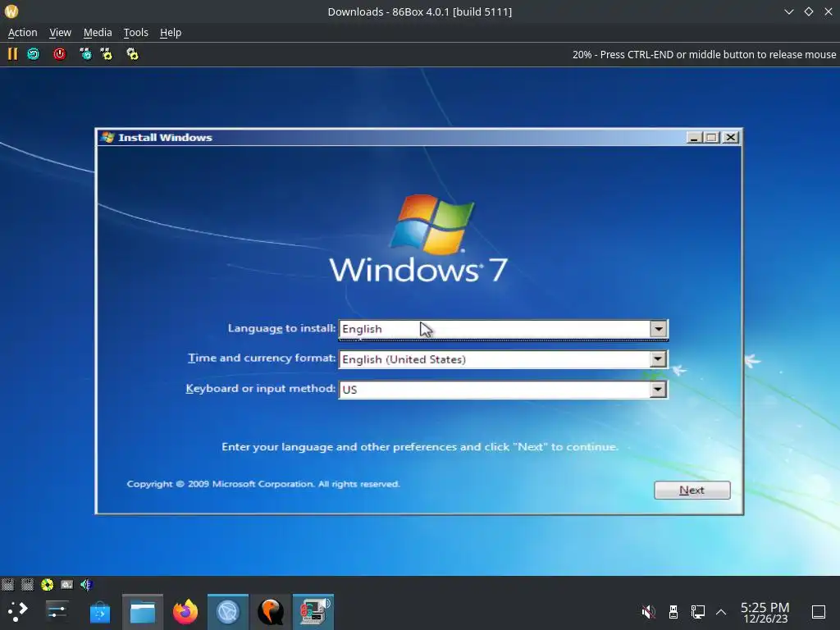Screen dimensions: 840x630
Task: Expand the Keyboard or input method dropdown arrow
Action: click(x=659, y=390)
